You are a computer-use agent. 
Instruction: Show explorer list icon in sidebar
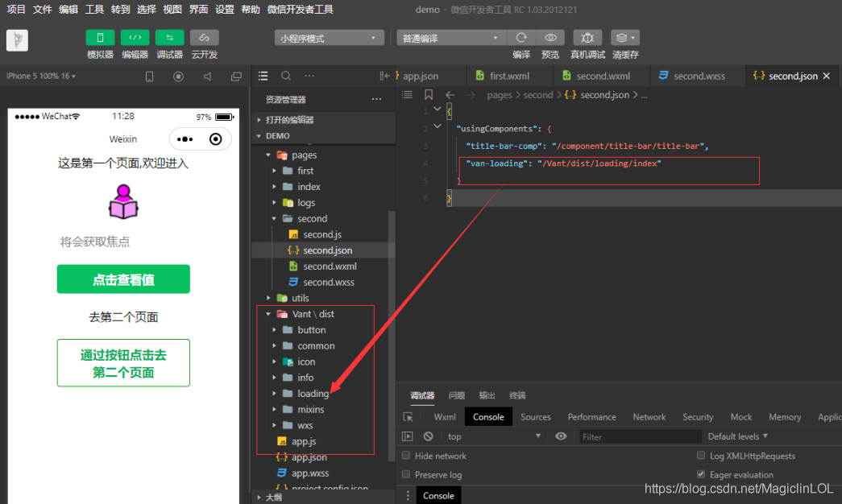[263, 76]
